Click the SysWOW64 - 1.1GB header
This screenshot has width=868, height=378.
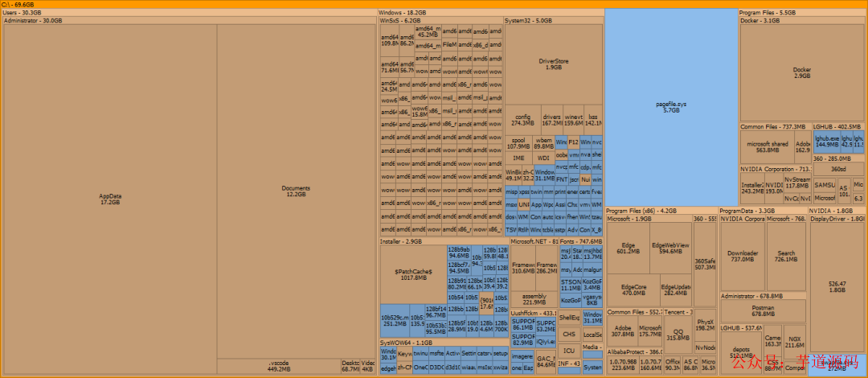point(444,343)
